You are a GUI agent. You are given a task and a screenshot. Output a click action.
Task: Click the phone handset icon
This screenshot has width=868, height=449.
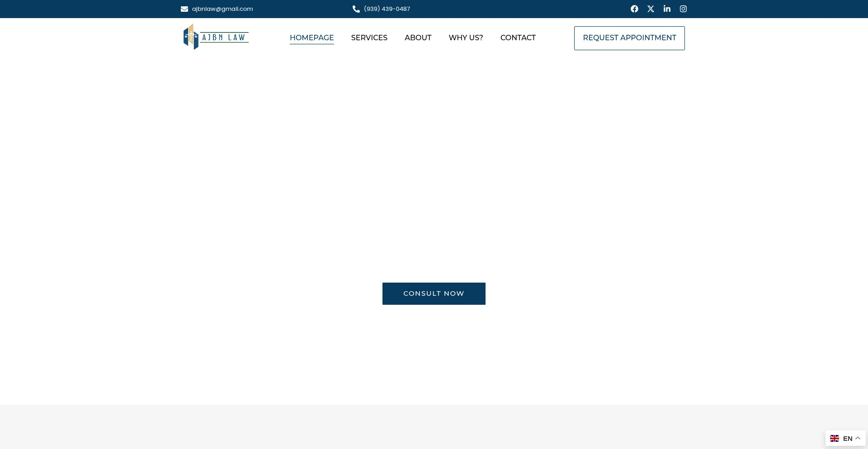(x=356, y=9)
